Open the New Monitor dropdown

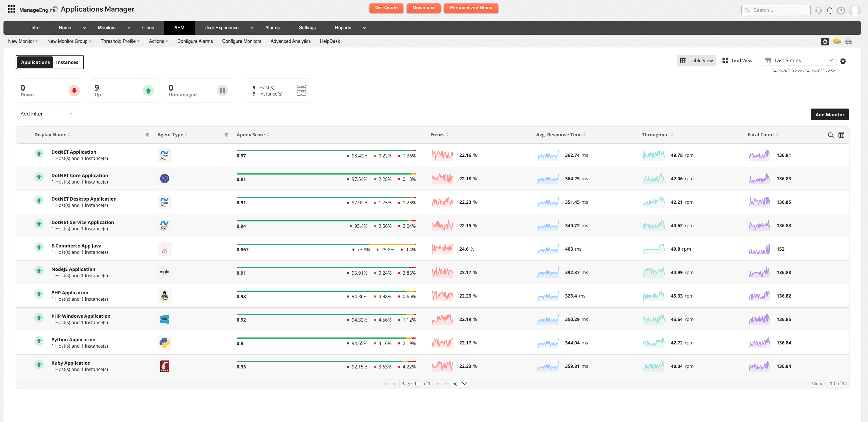(23, 41)
